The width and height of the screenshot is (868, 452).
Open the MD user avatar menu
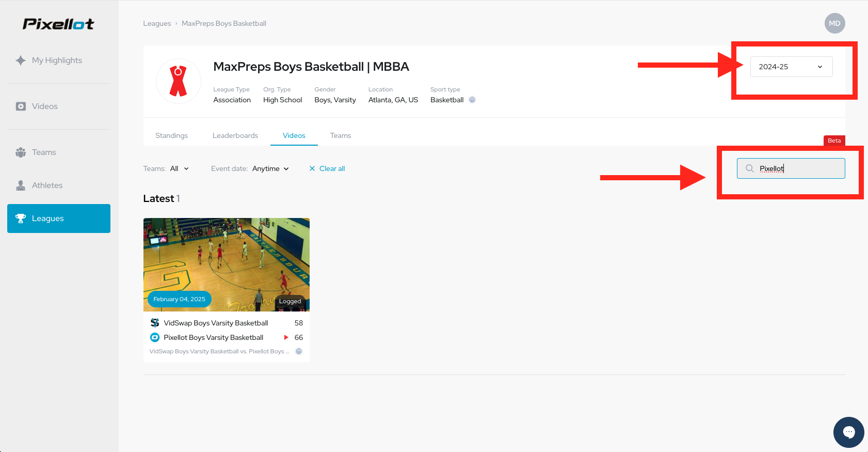(x=834, y=23)
